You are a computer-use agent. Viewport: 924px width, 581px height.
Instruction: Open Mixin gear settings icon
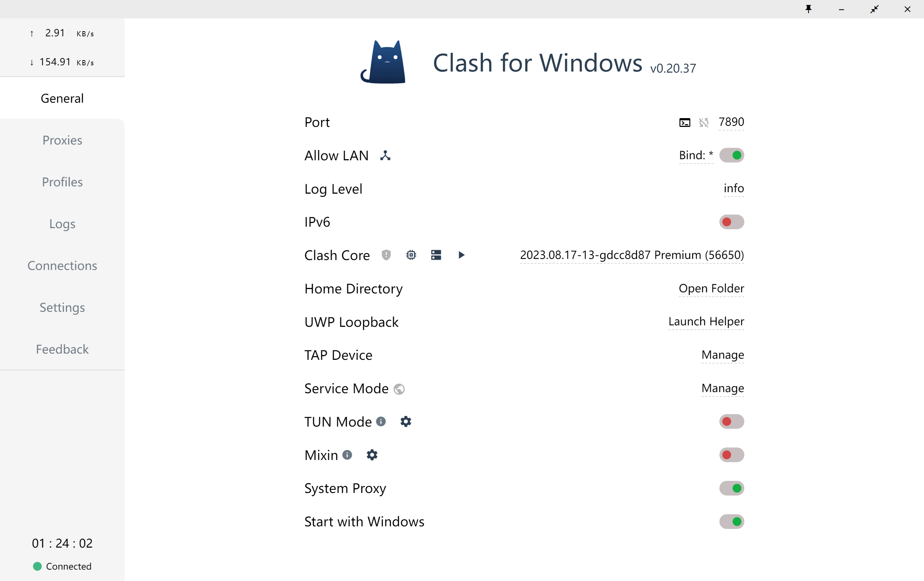click(x=372, y=455)
